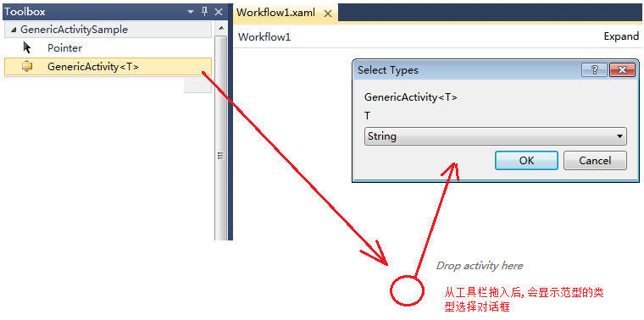Click Expand All in workflow designer
Viewport: 644px width, 320px height.
621,36
